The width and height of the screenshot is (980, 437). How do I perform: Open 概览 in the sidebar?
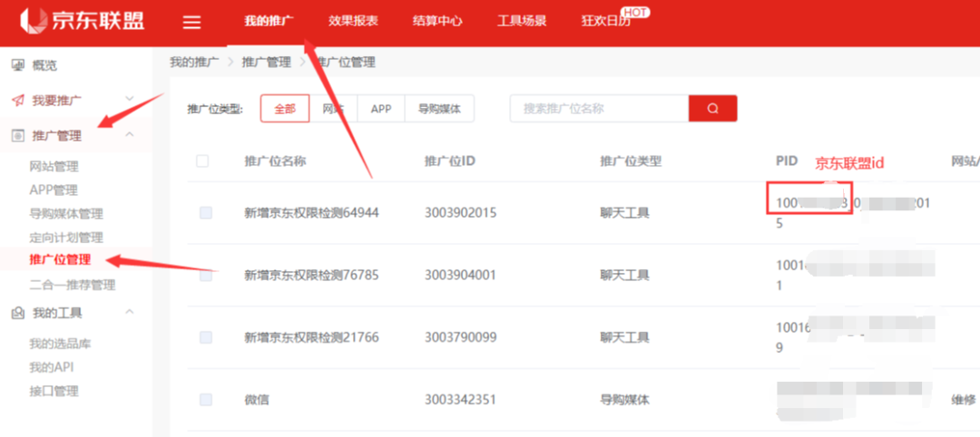(44, 65)
